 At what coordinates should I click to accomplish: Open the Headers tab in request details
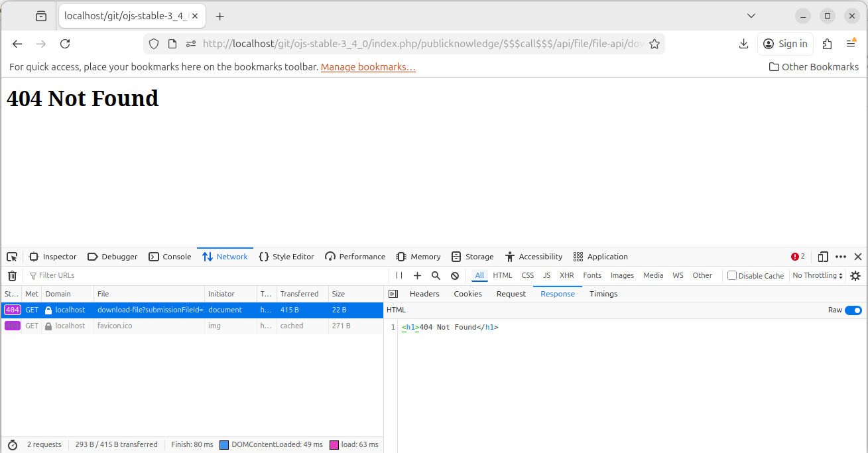click(x=424, y=294)
